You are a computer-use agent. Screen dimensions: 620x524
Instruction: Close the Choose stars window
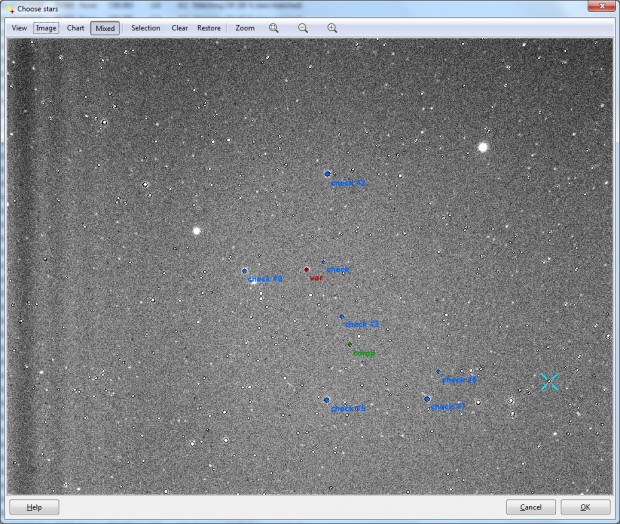click(601, 6)
